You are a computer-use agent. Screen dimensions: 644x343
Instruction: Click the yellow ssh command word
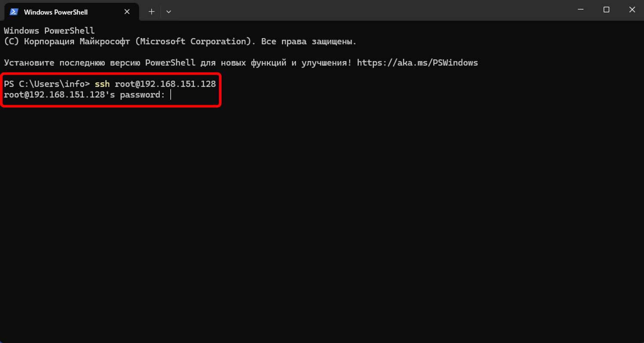[x=102, y=84]
